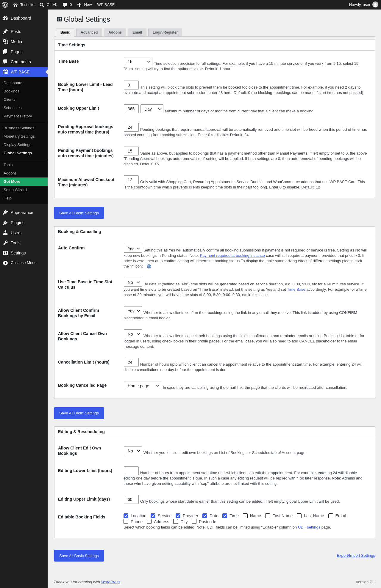381x588 pixels.
Task: Uncheck the Location editable field checkbox
Action: click(126, 516)
